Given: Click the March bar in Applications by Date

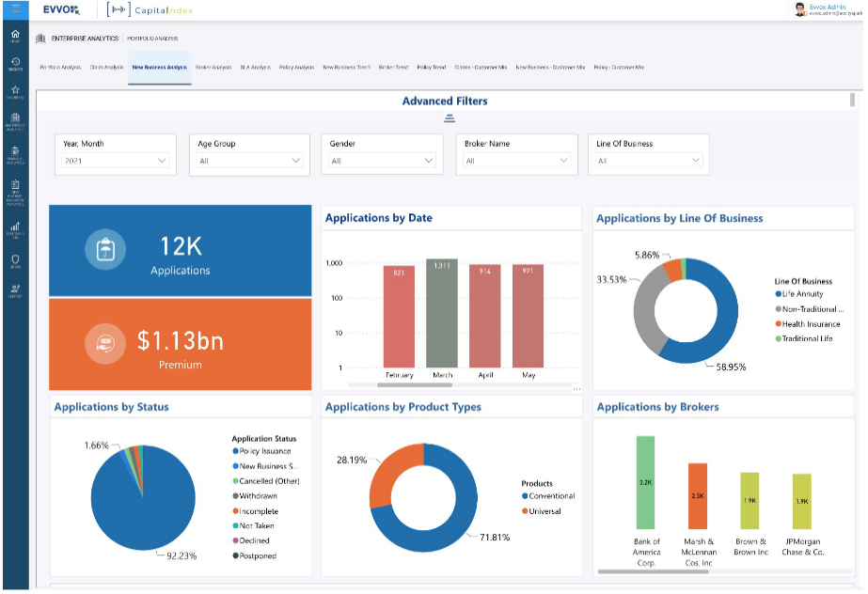Looking at the screenshot, I should click(442, 313).
